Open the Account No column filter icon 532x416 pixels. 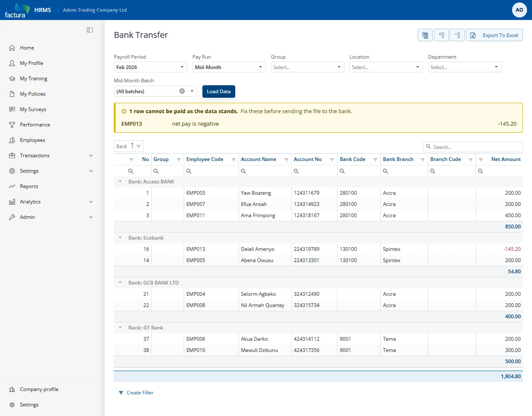332,160
